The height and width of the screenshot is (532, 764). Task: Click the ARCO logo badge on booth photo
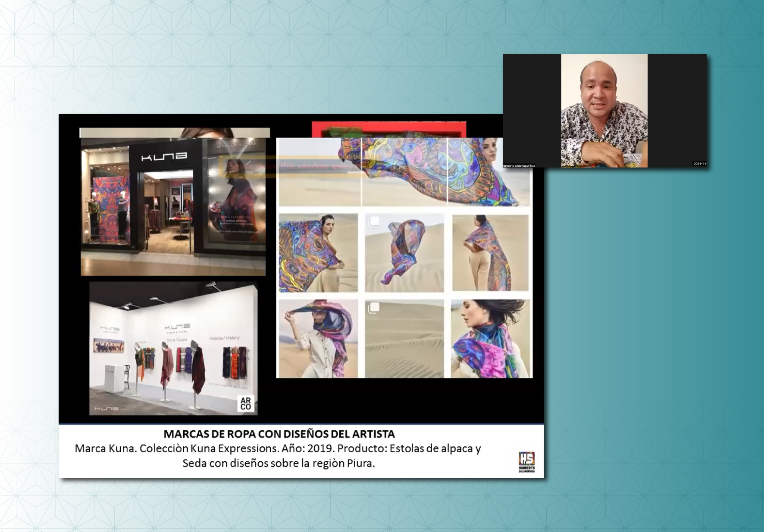point(246,404)
